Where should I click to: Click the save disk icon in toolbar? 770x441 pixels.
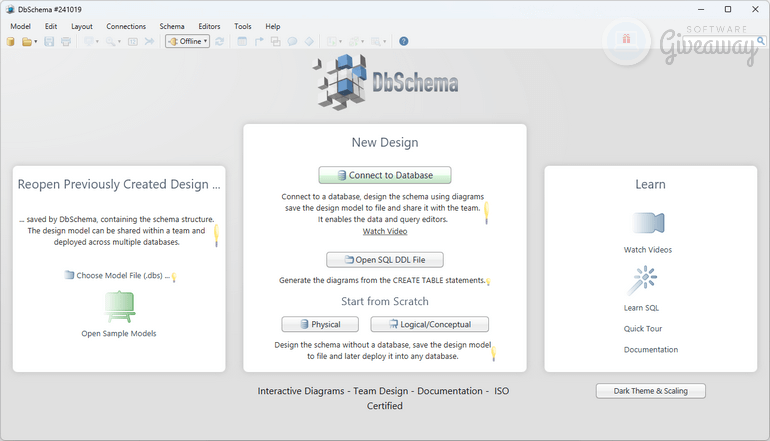click(49, 42)
